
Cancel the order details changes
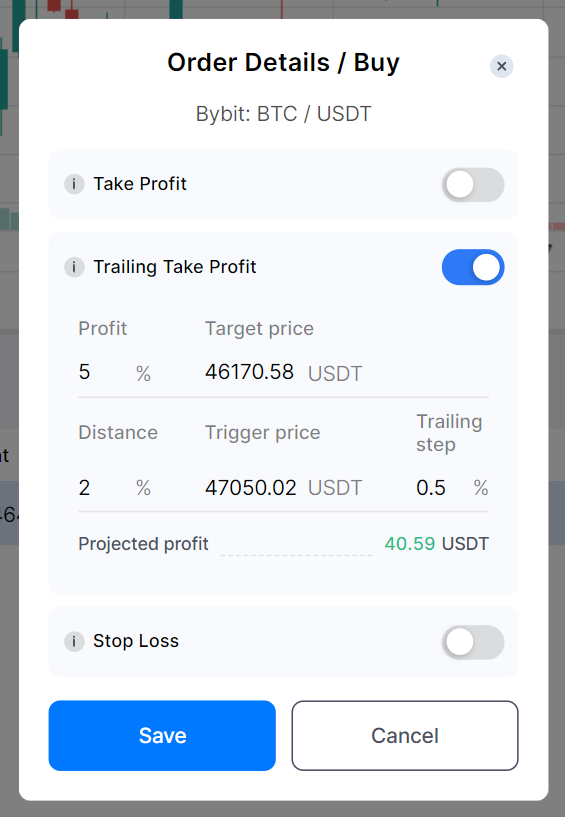[x=405, y=735]
